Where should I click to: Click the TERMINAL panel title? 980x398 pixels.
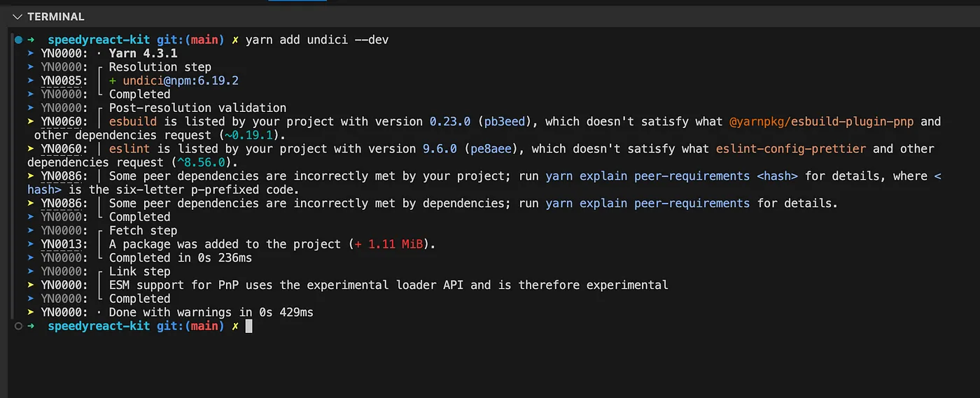coord(56,16)
